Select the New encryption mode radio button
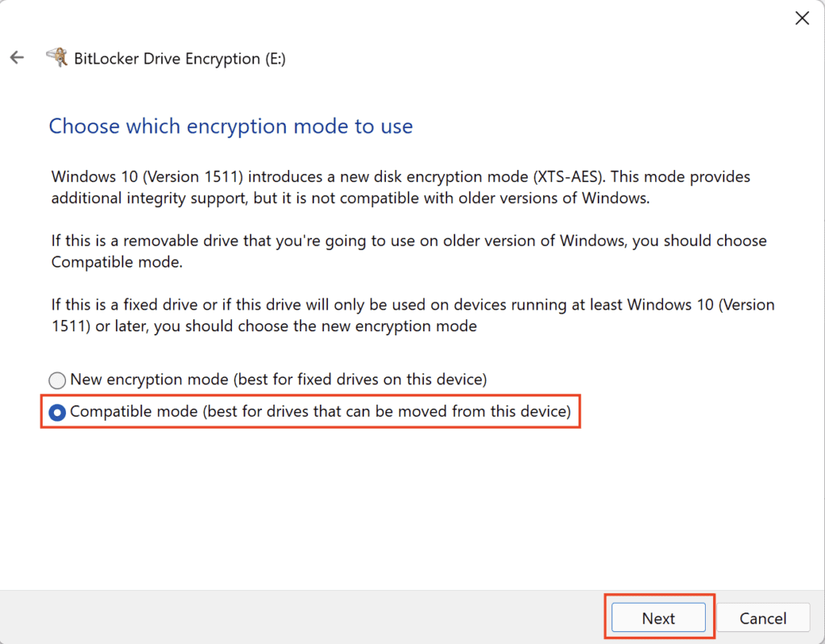825x644 pixels. [56, 380]
